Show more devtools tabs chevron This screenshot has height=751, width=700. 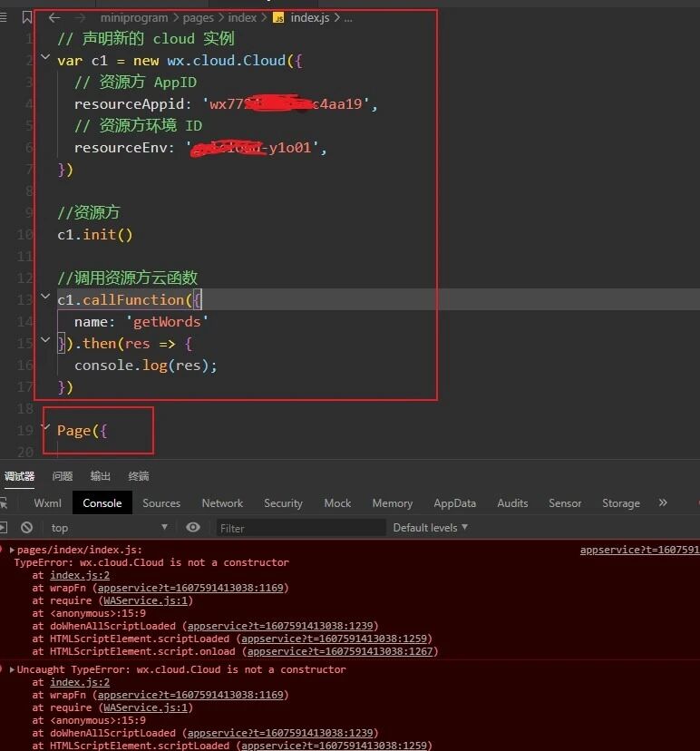tap(663, 502)
